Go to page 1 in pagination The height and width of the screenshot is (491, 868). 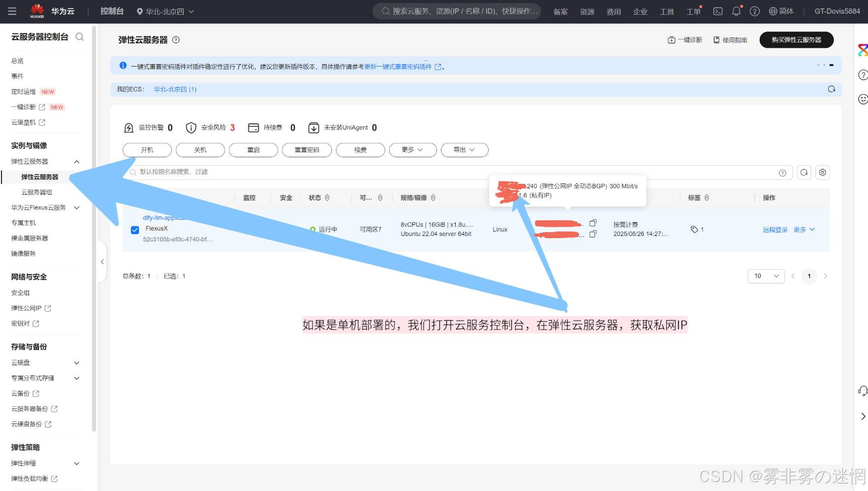[x=809, y=276]
